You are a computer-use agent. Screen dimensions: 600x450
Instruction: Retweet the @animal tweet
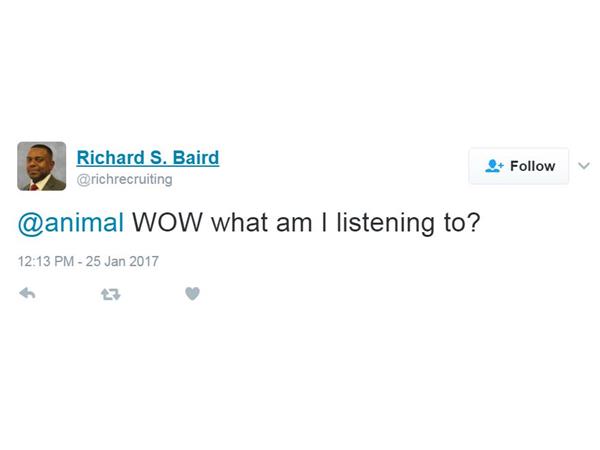pos(110,294)
